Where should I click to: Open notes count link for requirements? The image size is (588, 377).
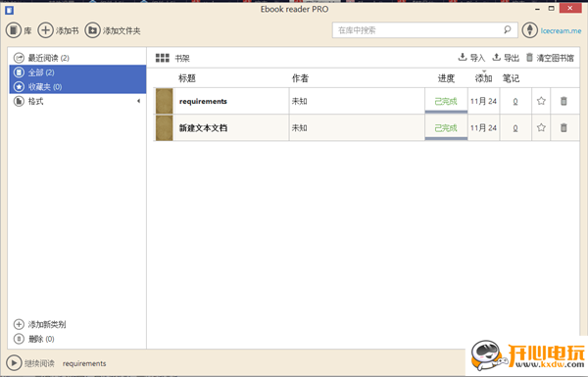pyautogui.click(x=515, y=101)
